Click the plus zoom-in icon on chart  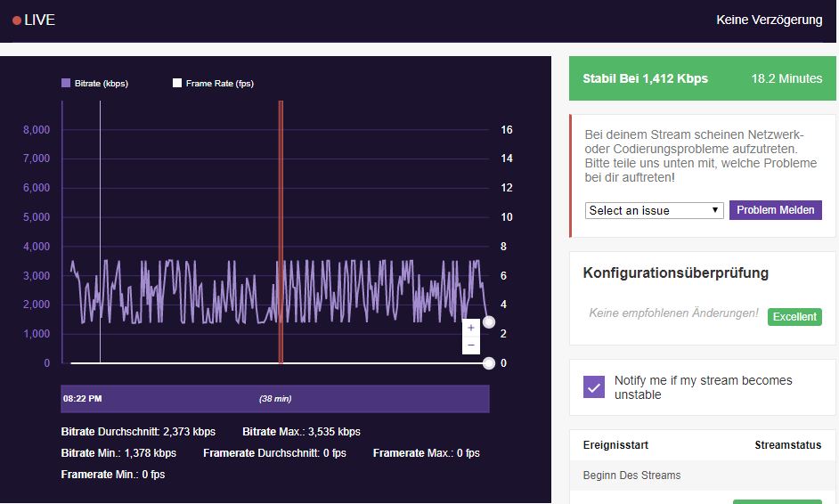tap(471, 328)
